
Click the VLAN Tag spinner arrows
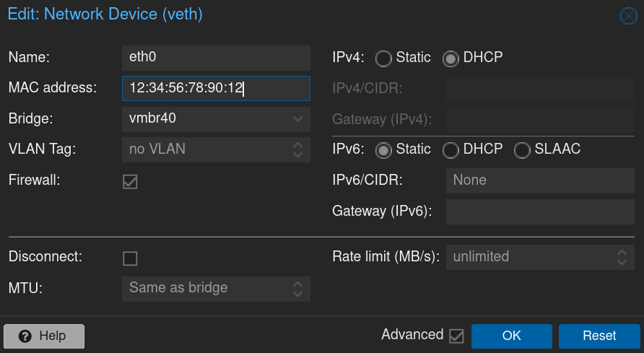coord(297,149)
